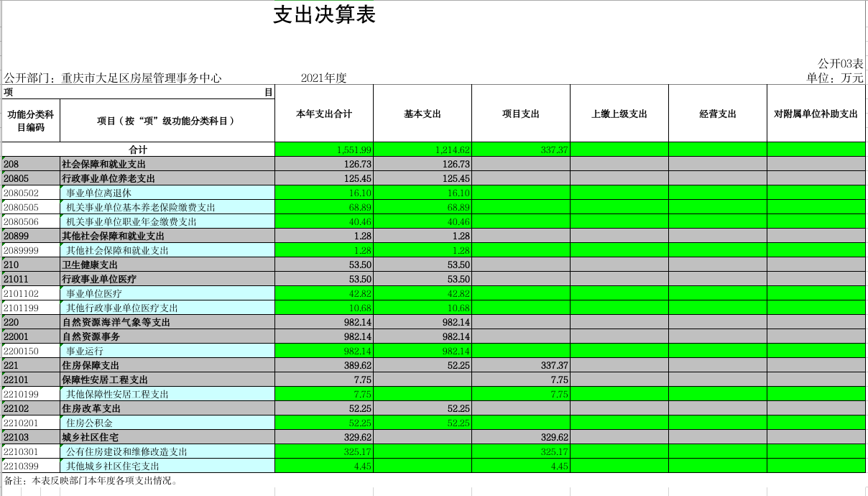Click the '卫生健康支出' cell
The height and width of the screenshot is (496, 868).
click(167, 265)
